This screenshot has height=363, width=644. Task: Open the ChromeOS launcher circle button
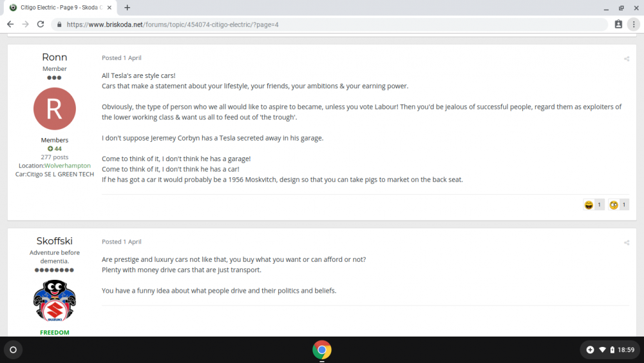pos(13,350)
